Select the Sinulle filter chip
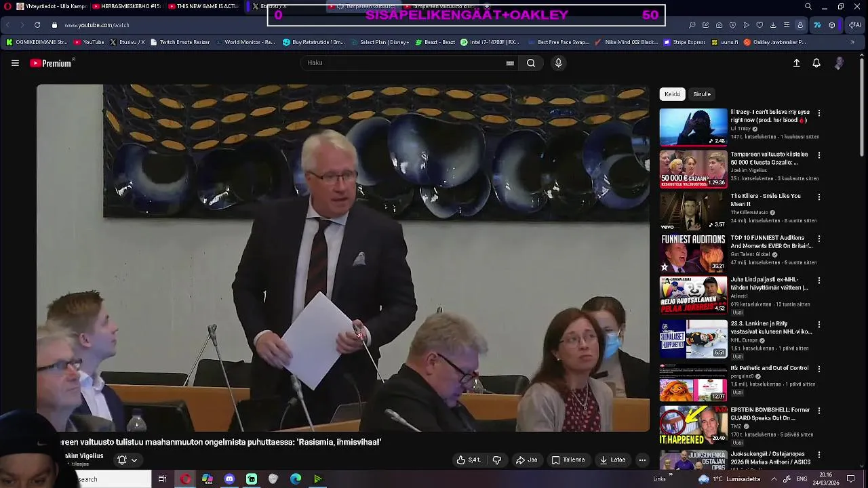 click(x=702, y=94)
